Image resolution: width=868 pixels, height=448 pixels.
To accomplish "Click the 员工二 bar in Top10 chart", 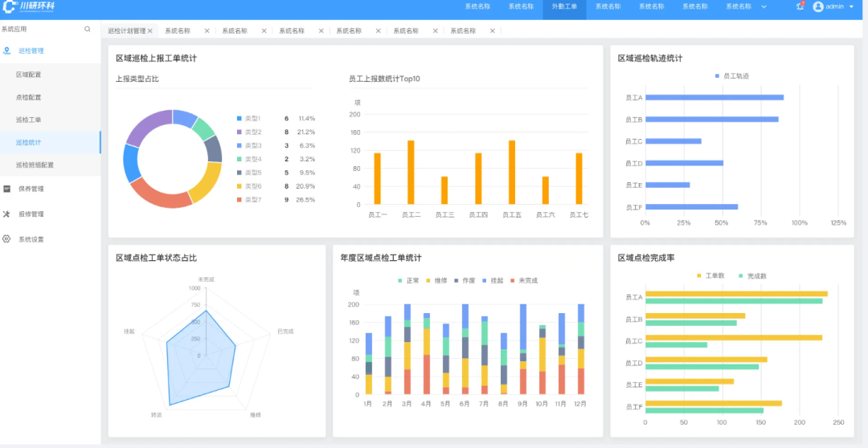I will (411, 172).
